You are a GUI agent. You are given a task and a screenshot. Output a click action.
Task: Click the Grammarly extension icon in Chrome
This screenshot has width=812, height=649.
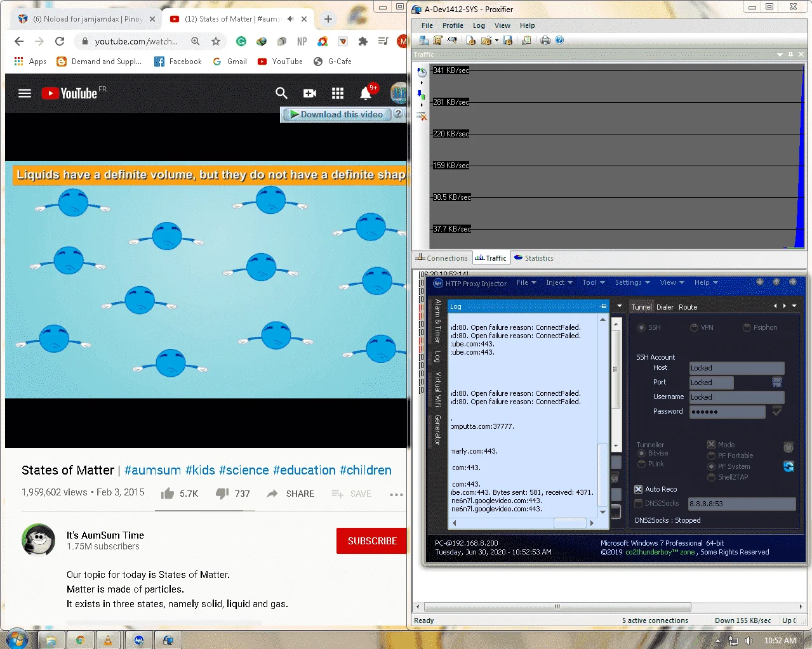pos(241,41)
